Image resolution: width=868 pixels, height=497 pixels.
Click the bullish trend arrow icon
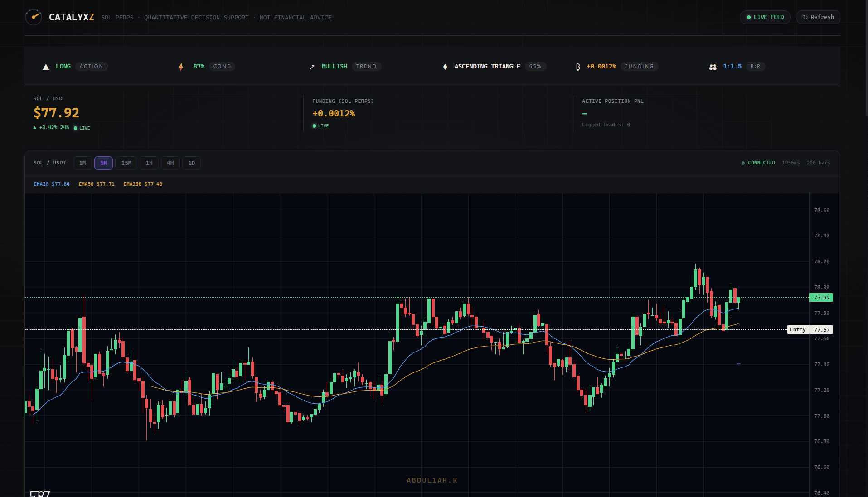click(312, 67)
